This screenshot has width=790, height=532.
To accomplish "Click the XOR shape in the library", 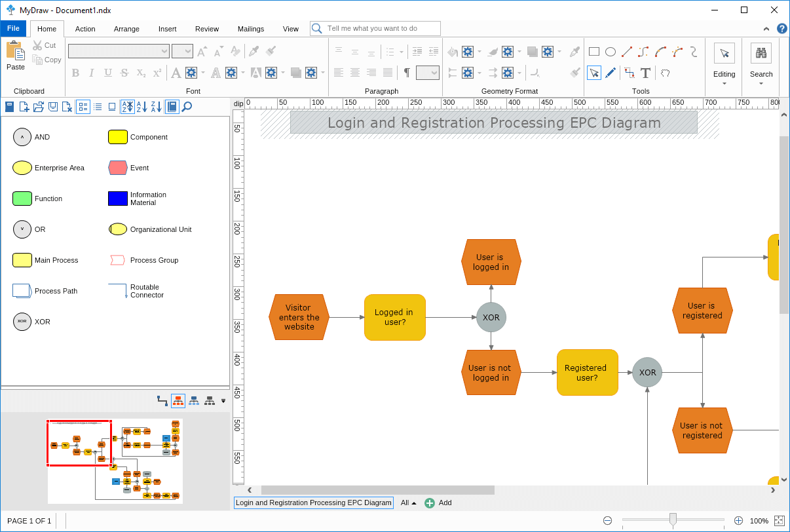I will (22, 322).
